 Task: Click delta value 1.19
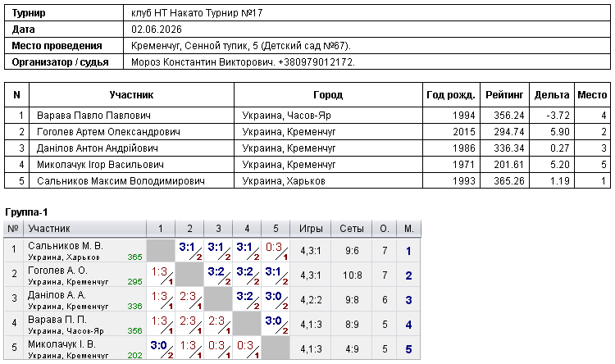[560, 181]
